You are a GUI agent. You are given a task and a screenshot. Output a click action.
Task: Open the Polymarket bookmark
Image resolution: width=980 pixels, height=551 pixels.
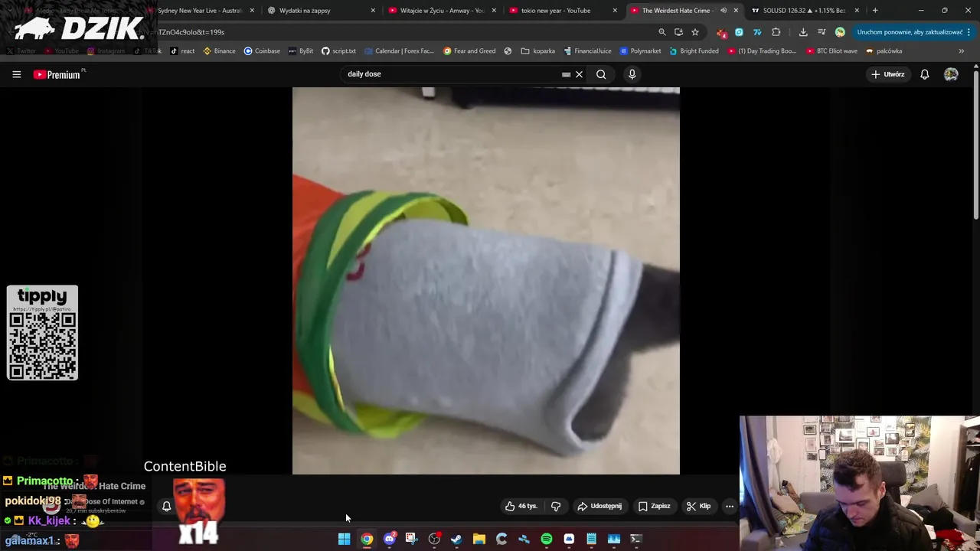click(x=640, y=51)
